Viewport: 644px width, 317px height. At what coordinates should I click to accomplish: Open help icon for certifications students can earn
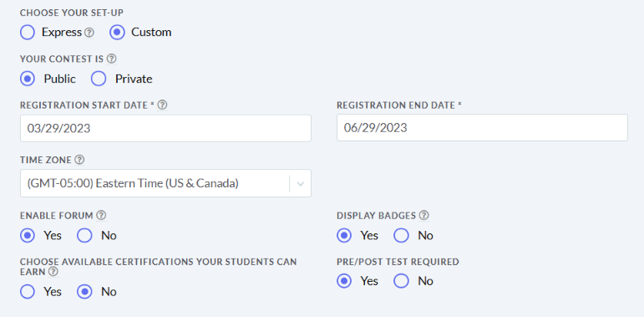pyautogui.click(x=53, y=272)
